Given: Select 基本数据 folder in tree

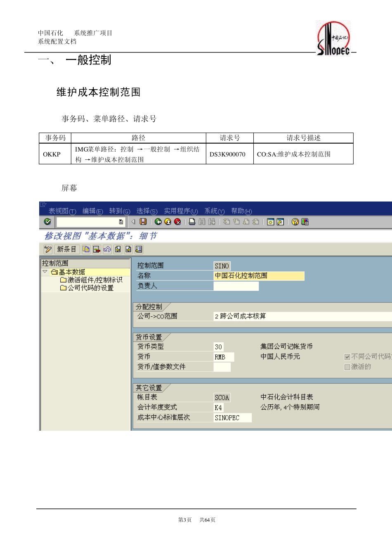Looking at the screenshot, I should (x=68, y=272).
